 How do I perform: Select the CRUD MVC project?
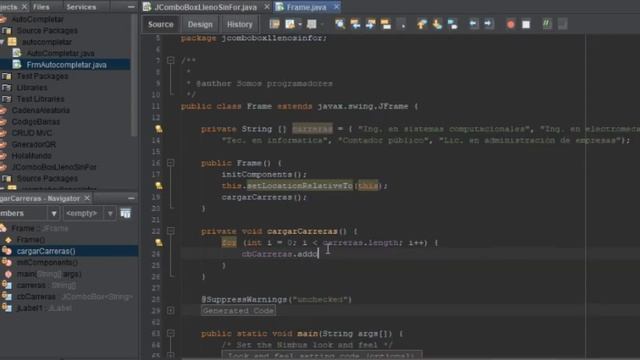31,133
